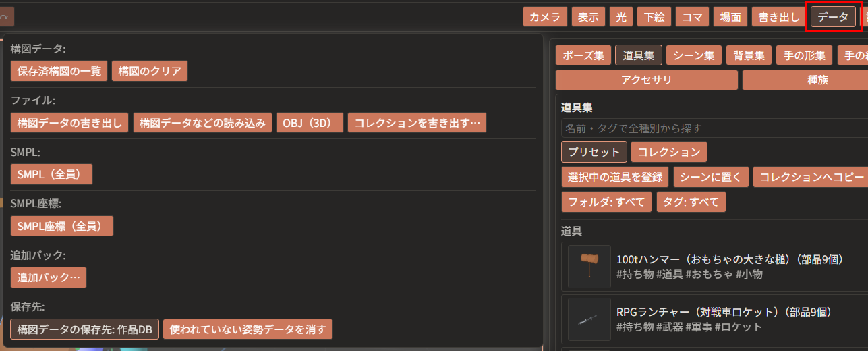Click RPGランチャー item name text
This screenshot has height=351, width=868.
pyautogui.click(x=725, y=312)
